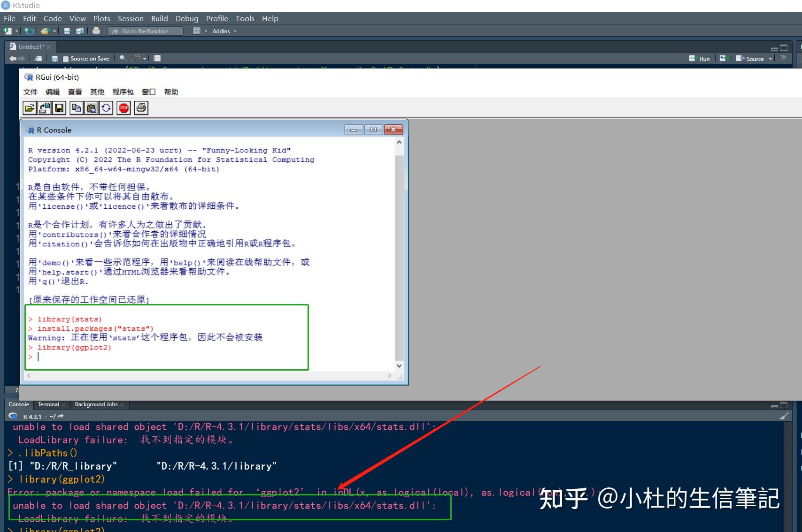Open the Addins dropdown

224,31
